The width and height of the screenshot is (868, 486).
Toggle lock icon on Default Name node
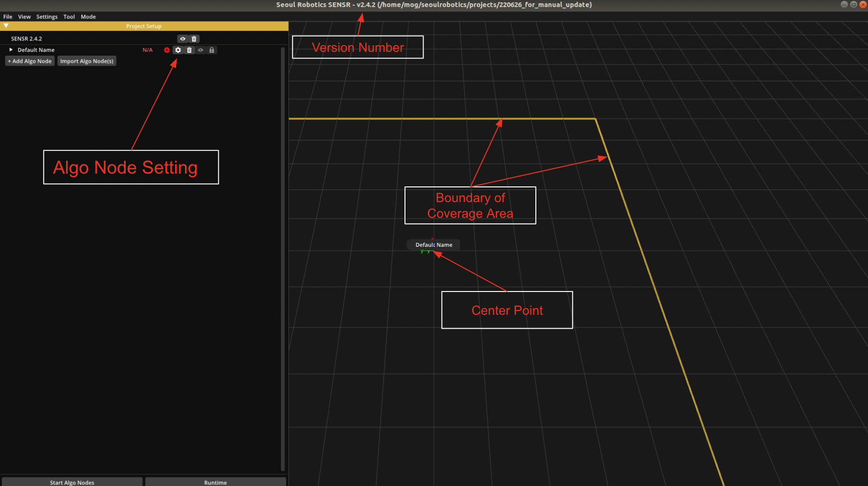[212, 50]
